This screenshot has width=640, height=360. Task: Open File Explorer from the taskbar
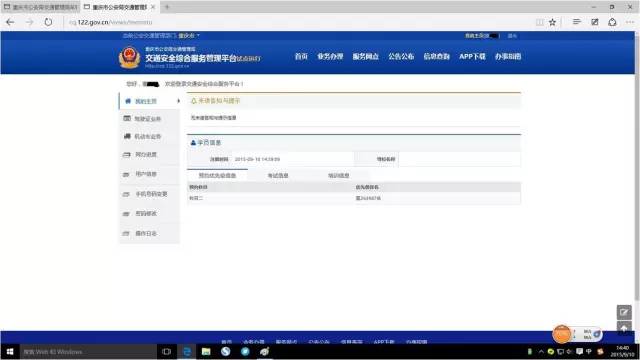click(206, 351)
